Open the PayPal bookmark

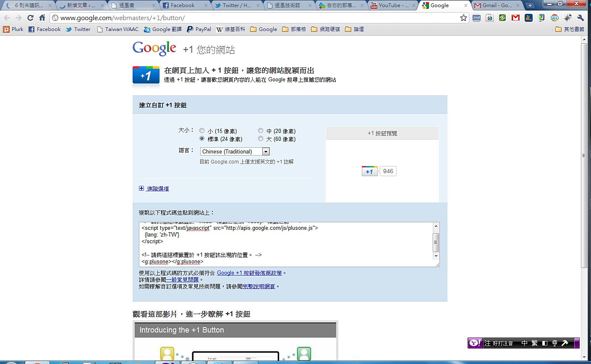[x=199, y=29]
